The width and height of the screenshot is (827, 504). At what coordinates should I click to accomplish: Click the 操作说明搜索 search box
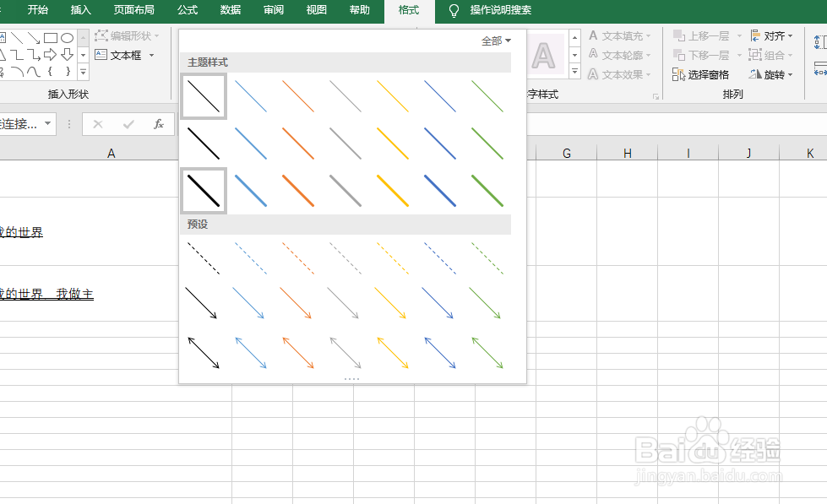point(501,10)
